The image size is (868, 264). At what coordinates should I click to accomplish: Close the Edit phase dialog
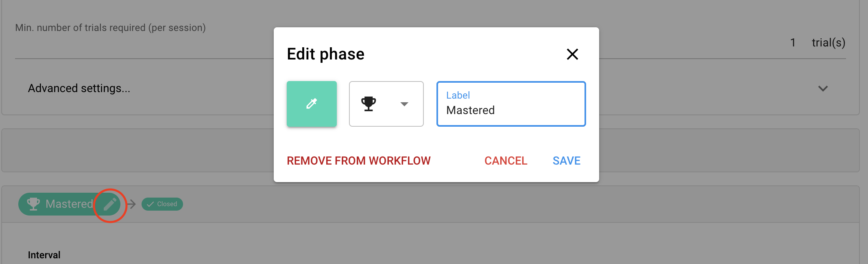[572, 54]
